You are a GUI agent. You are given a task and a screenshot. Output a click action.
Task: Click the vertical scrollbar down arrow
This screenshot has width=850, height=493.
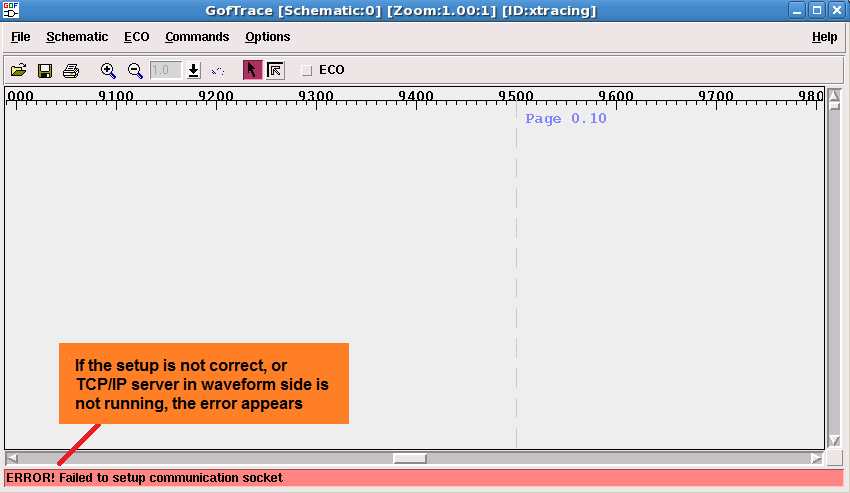click(834, 440)
